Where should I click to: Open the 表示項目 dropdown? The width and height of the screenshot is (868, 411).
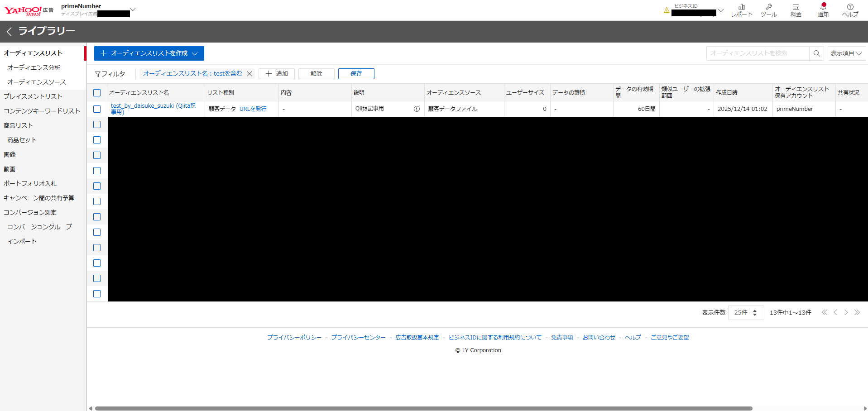point(846,53)
